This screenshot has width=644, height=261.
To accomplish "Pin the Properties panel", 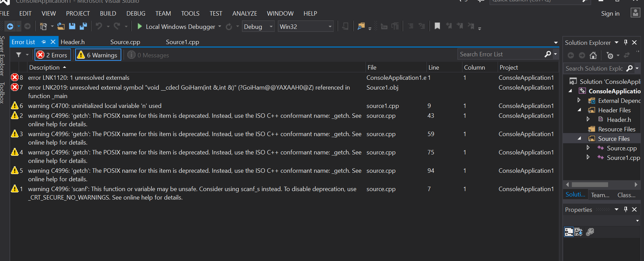I will point(626,209).
